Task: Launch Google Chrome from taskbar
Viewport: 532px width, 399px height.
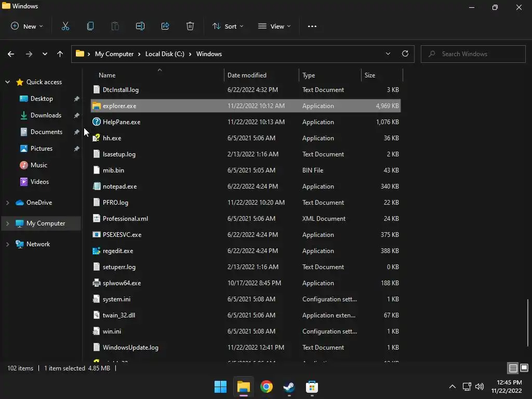Action: pos(267,387)
